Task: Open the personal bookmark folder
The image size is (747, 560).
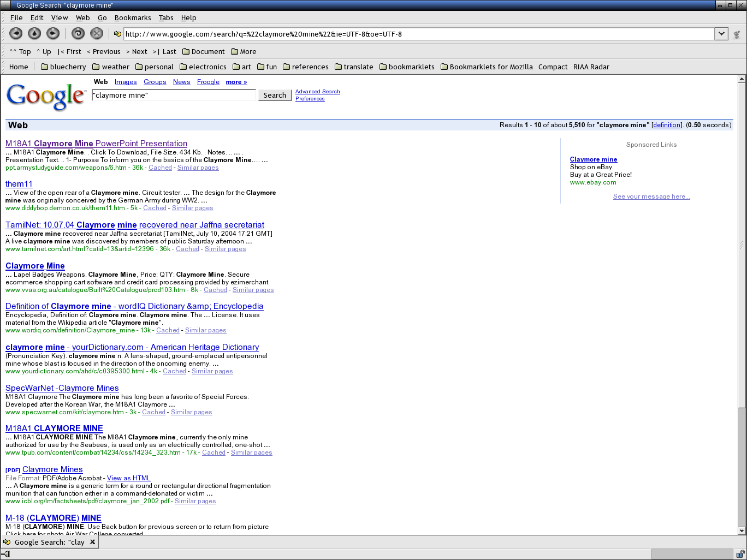Action: (x=155, y=67)
